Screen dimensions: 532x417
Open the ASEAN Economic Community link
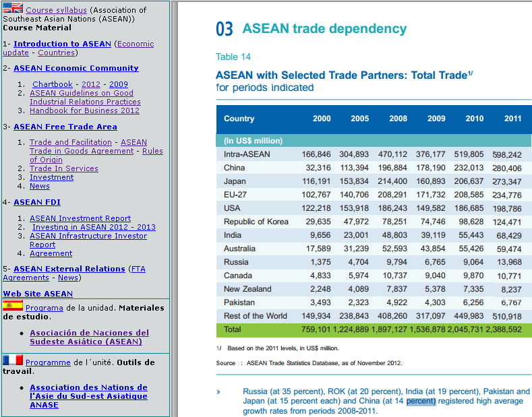76,68
